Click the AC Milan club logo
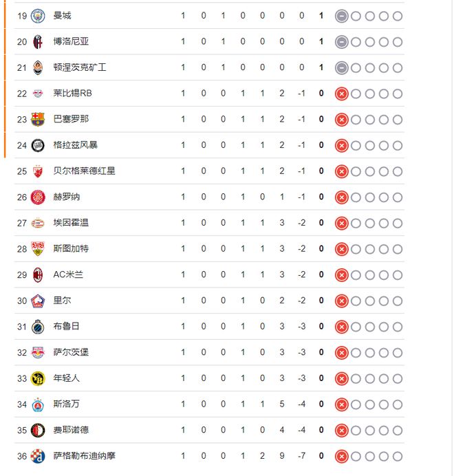Image resolution: width=454 pixels, height=476 pixels. [38, 275]
